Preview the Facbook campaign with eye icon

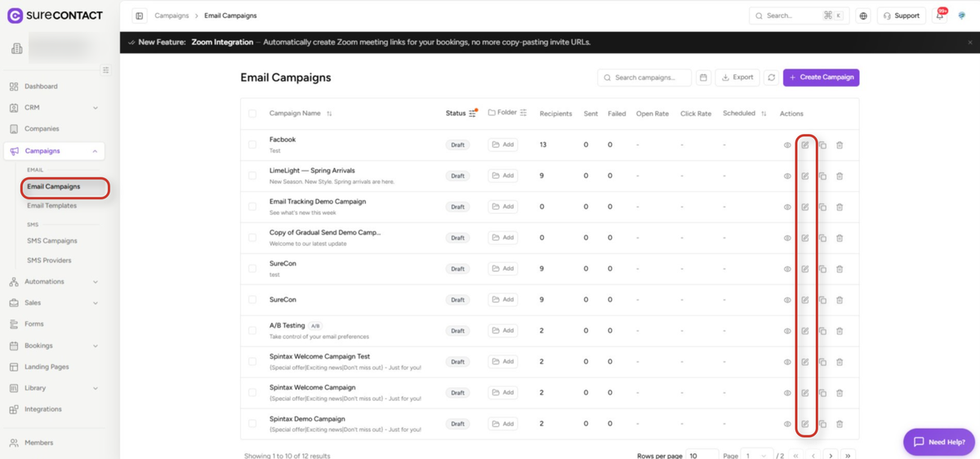pyautogui.click(x=787, y=145)
